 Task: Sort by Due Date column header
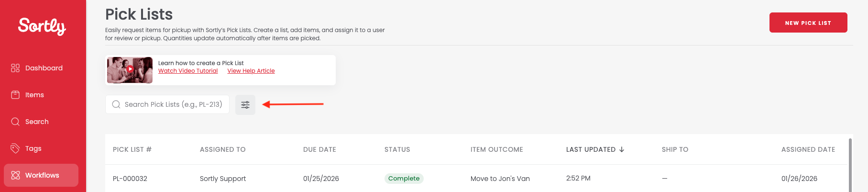point(319,149)
